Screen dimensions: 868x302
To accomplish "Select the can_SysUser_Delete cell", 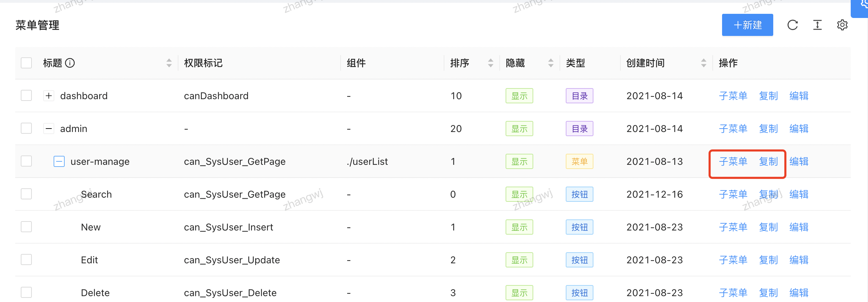I will (230, 293).
